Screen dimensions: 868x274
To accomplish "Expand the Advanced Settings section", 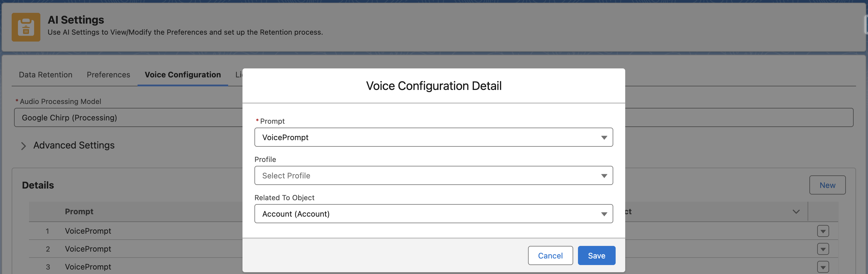I will (x=24, y=146).
